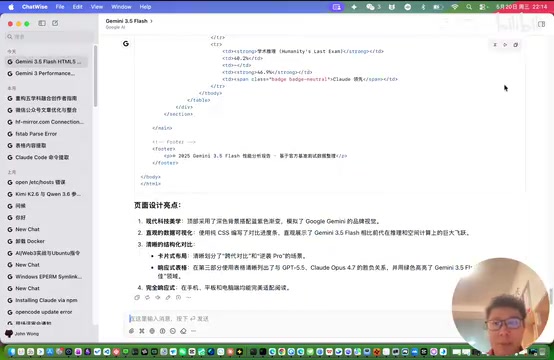
Task: Click the collapse icon on the code block
Action: [x=495, y=45]
